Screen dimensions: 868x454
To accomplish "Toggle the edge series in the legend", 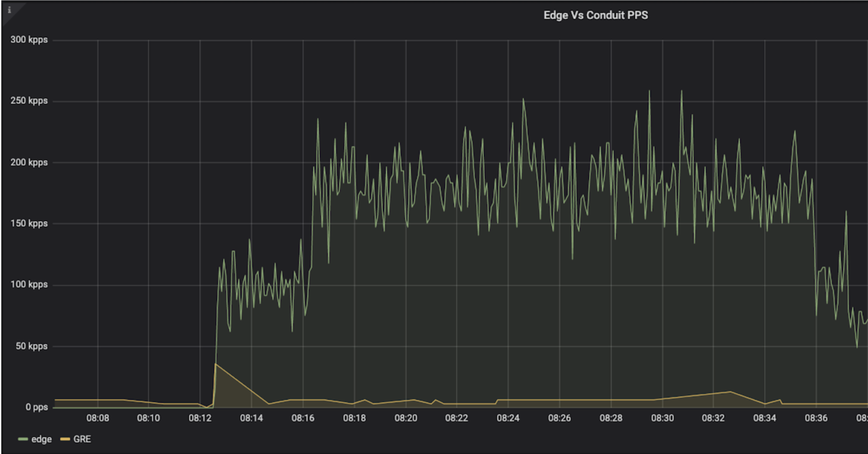I will (41, 439).
